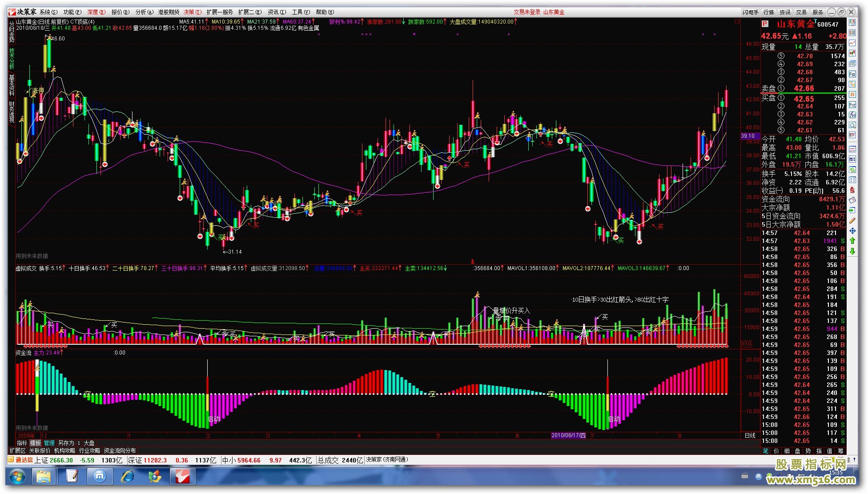Select the pencil drawing tool icon

pyautogui.click(x=852, y=220)
